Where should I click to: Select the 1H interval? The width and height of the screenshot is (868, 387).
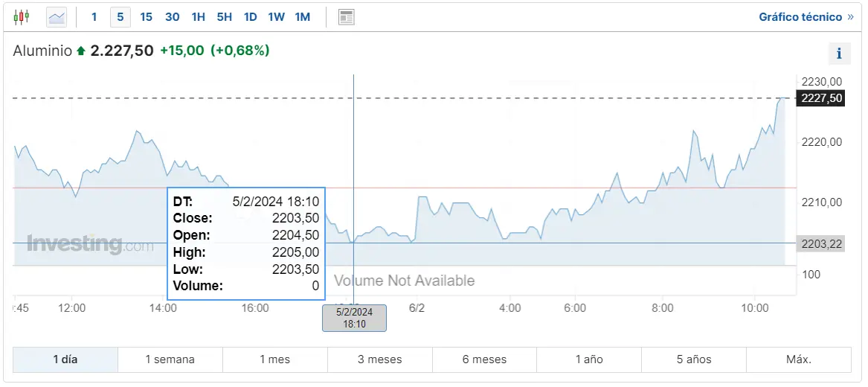(198, 16)
